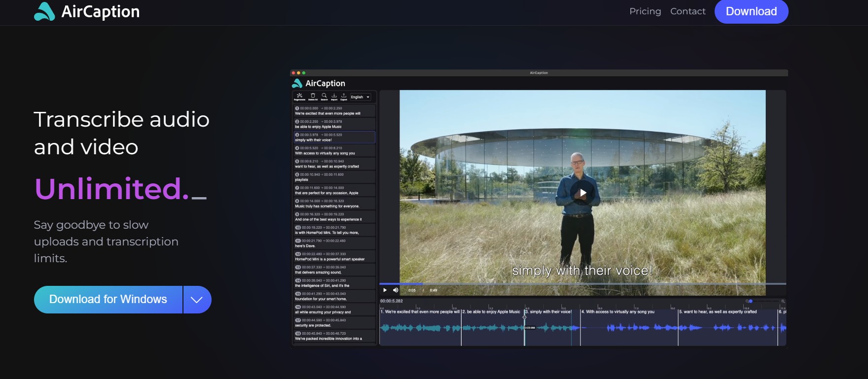Click the zoom in magnifier above the waveform

(x=783, y=301)
